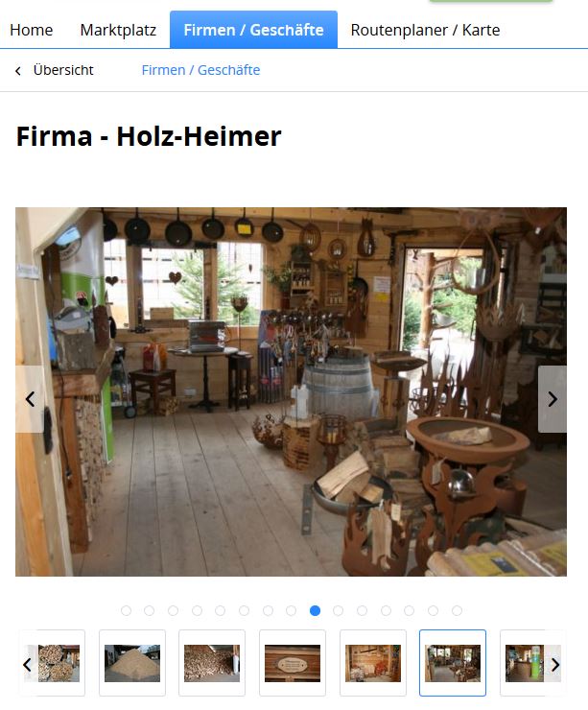The width and height of the screenshot is (588, 710).
Task: Go back to Übersicht
Action: pos(63,70)
